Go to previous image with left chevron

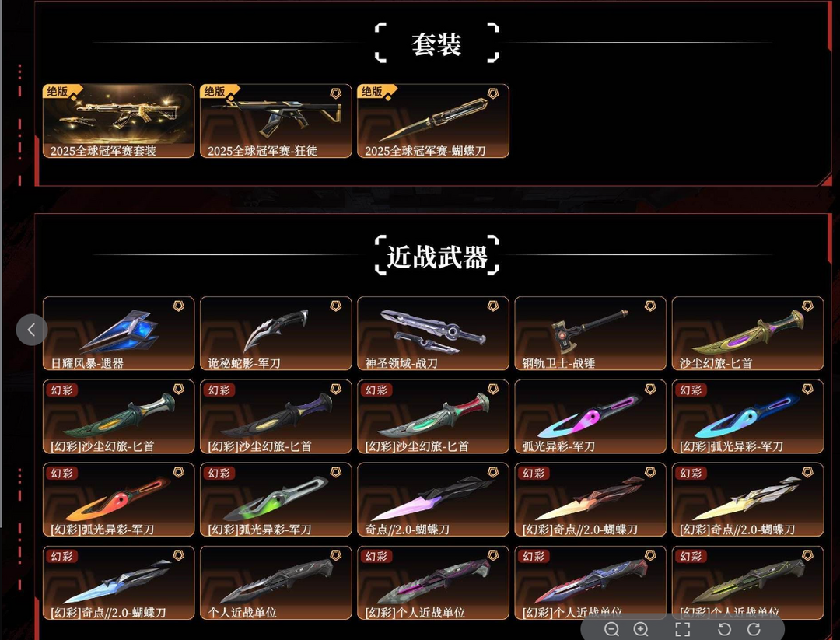[x=32, y=330]
